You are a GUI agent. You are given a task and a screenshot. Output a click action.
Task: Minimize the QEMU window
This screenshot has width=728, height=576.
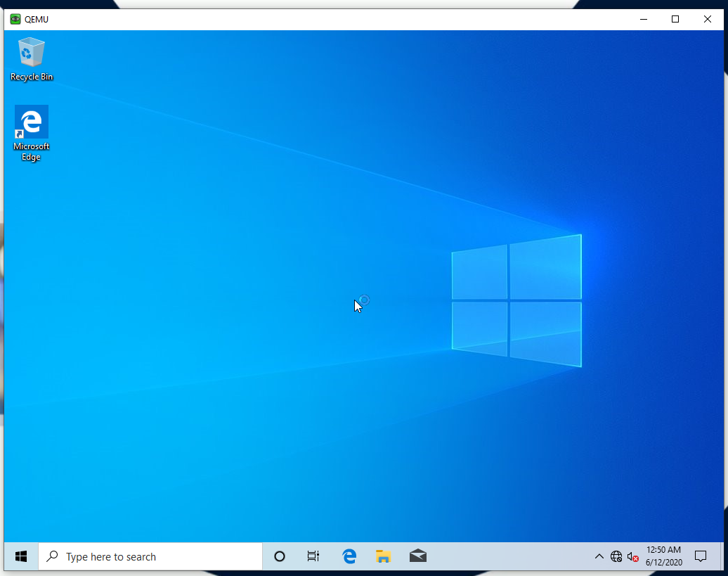pos(644,19)
